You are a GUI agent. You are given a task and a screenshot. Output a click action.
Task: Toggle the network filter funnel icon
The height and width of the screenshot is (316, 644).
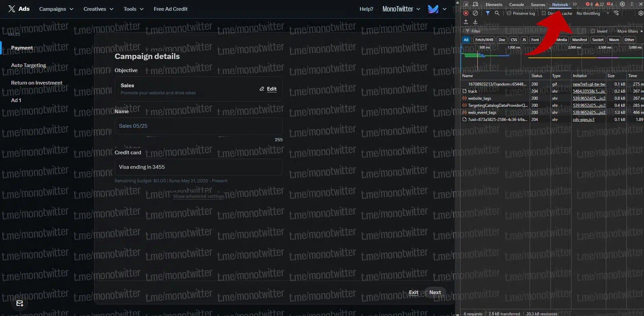point(488,13)
